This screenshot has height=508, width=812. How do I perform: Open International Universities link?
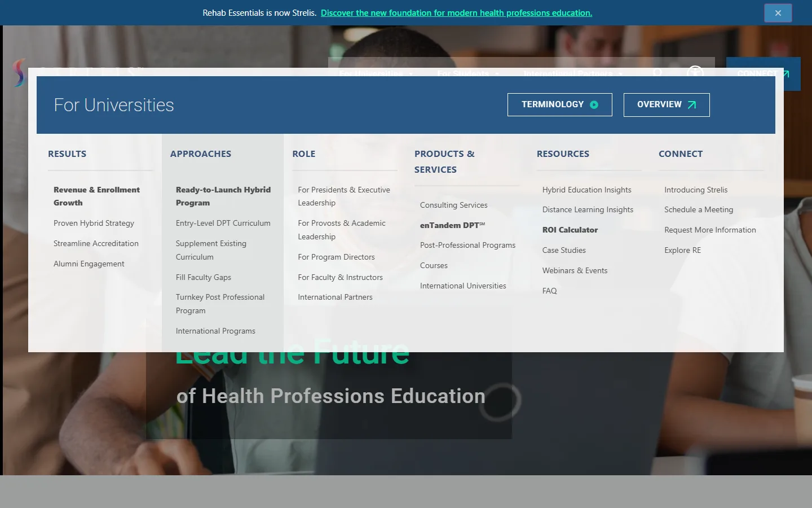coord(463,286)
